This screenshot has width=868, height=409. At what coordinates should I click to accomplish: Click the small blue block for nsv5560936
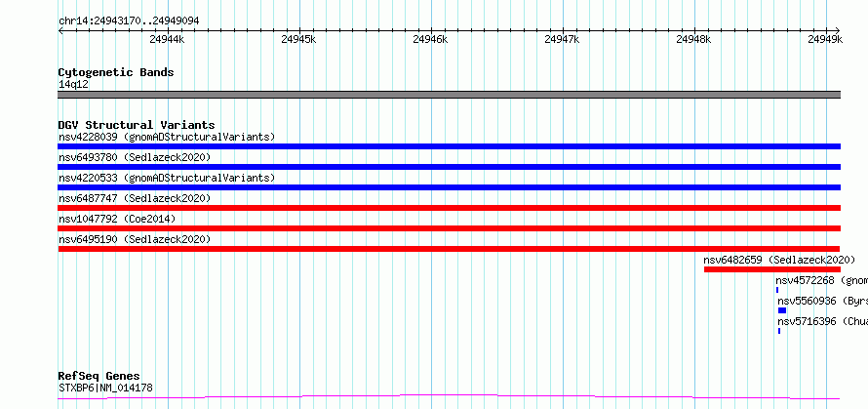pyautogui.click(x=781, y=310)
